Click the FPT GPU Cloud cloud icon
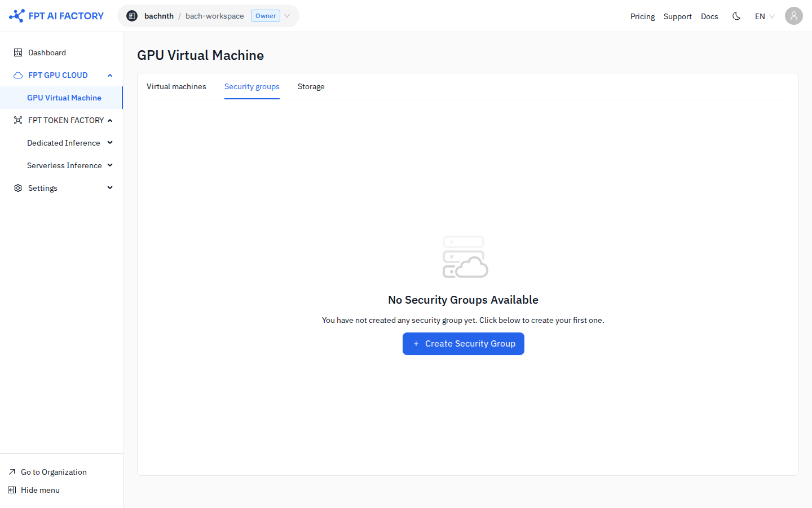812x508 pixels. [x=18, y=75]
